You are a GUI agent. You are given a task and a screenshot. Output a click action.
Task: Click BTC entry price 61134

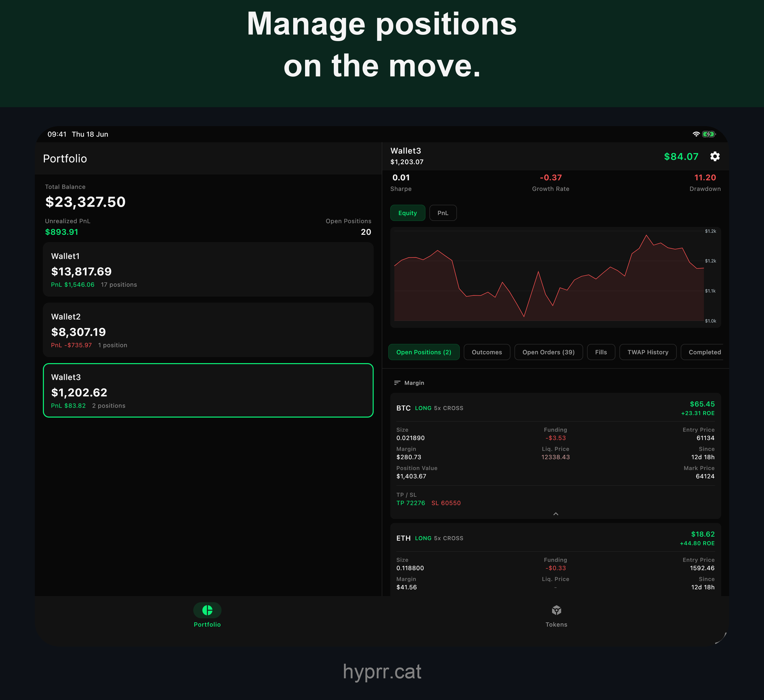pos(705,438)
